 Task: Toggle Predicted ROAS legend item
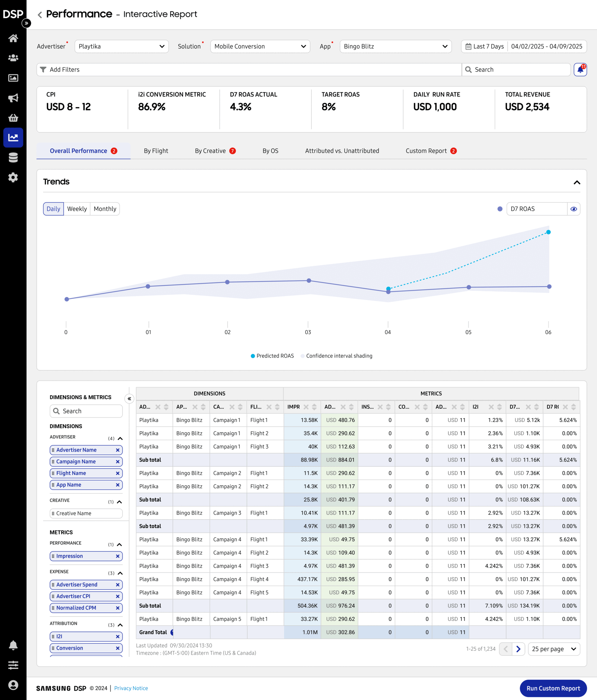tap(272, 356)
